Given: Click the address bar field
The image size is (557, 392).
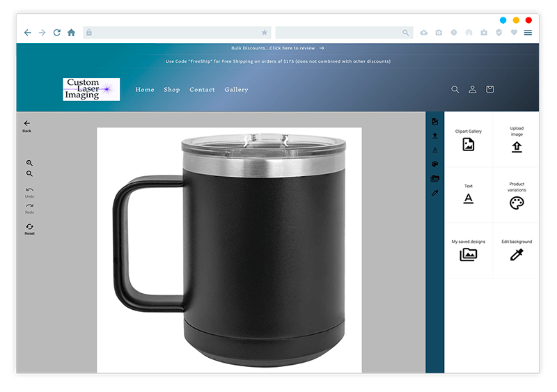Looking at the screenshot, I should [177, 33].
